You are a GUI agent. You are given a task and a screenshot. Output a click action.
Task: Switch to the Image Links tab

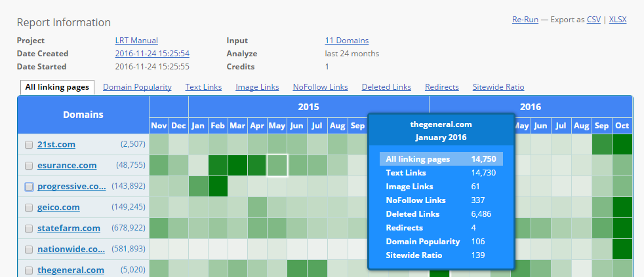coord(257,87)
